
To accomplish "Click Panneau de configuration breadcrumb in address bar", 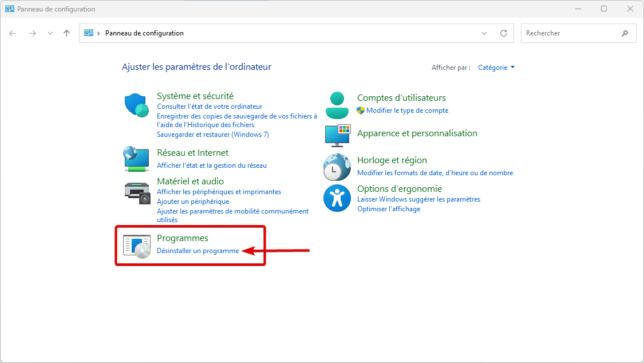I will 144,33.
